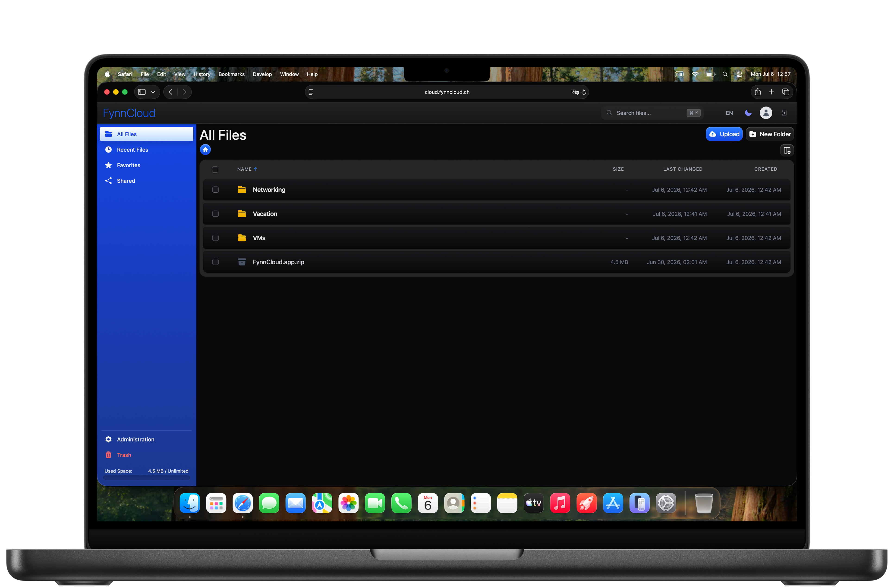Open Trash in sidebar
The height and width of the screenshot is (588, 894).
pyautogui.click(x=147, y=455)
